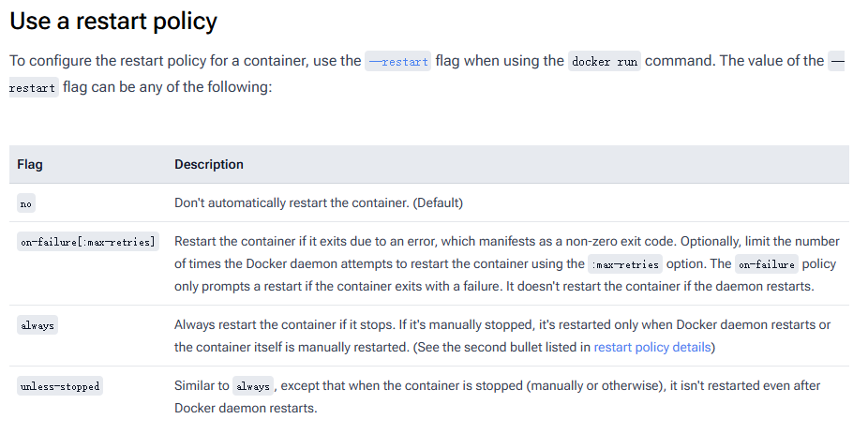Click the "Similar to" text in unless-stopped row
868x434 pixels.
tap(201, 385)
